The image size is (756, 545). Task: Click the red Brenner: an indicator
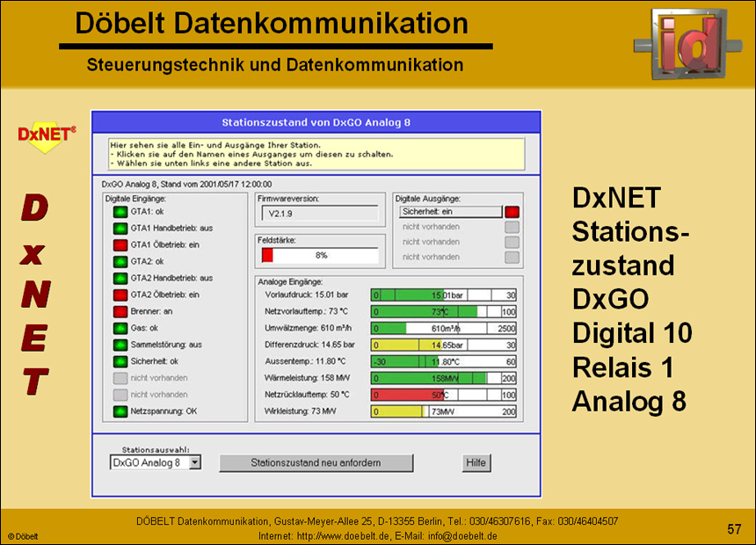(119, 311)
